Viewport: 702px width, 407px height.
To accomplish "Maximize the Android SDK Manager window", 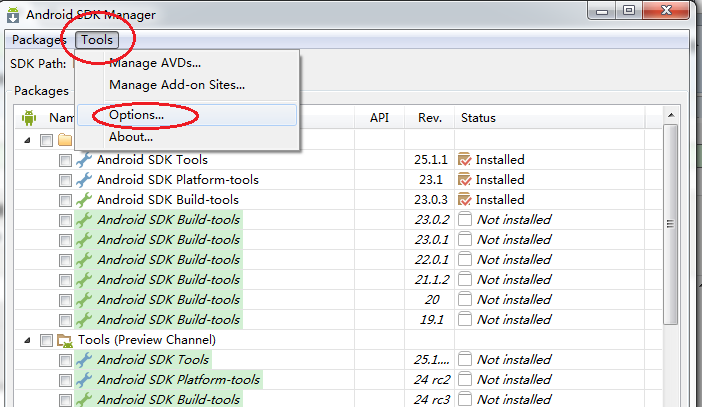I will [x=629, y=10].
